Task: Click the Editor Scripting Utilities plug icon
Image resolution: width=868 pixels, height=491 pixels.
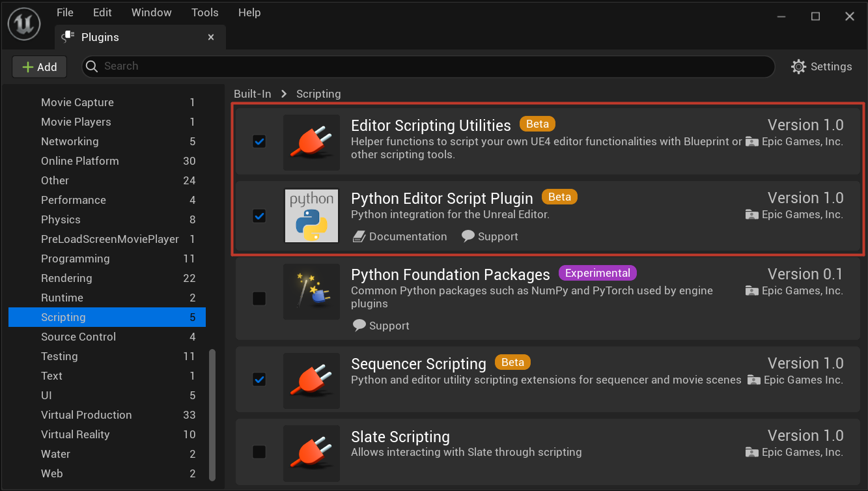Action: click(x=311, y=143)
